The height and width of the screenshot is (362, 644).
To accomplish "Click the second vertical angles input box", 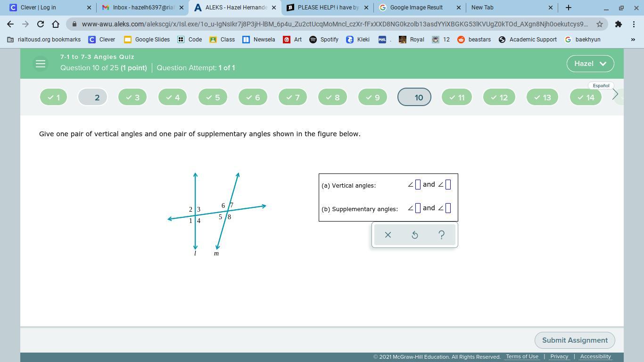I will coord(448,185).
